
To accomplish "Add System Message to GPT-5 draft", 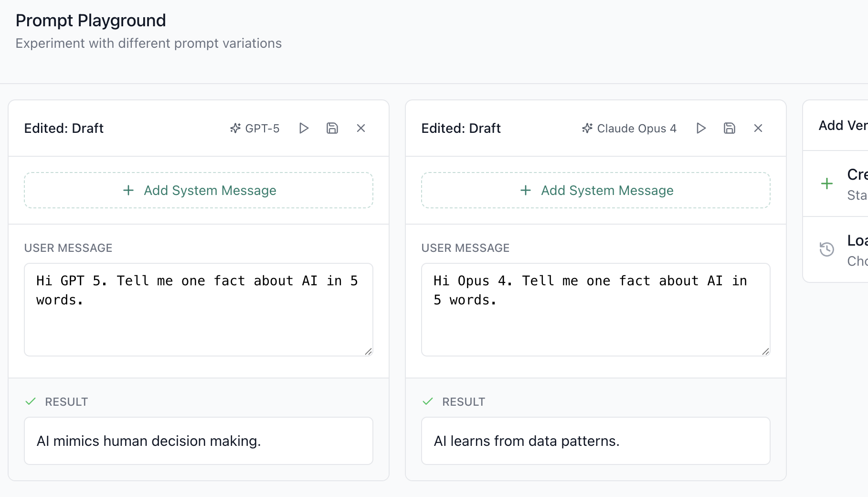I will pyautogui.click(x=199, y=190).
